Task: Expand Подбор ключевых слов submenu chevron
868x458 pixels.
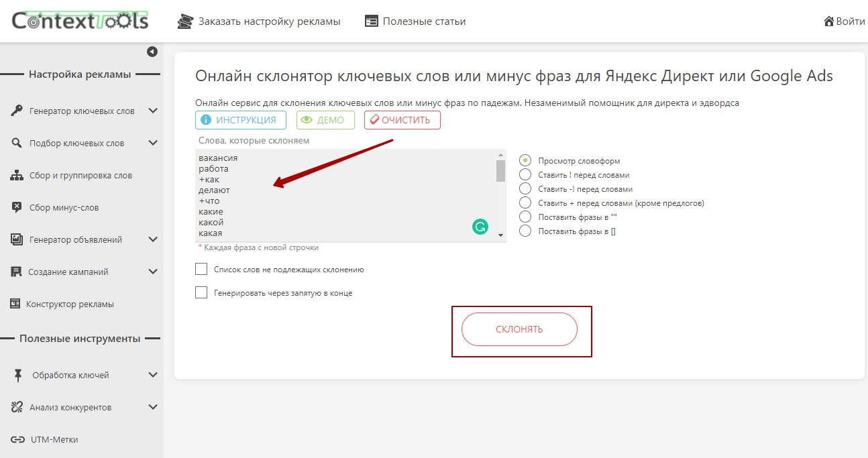Action: pyautogui.click(x=153, y=143)
